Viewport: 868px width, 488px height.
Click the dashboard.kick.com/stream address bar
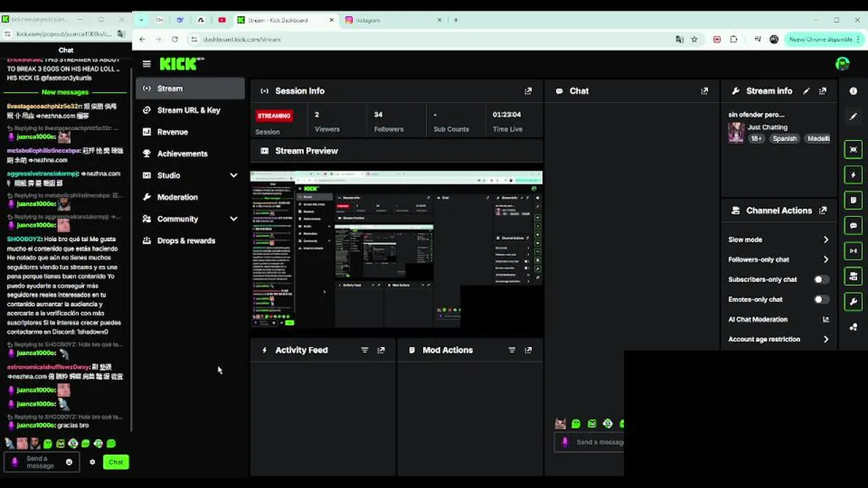(x=434, y=39)
